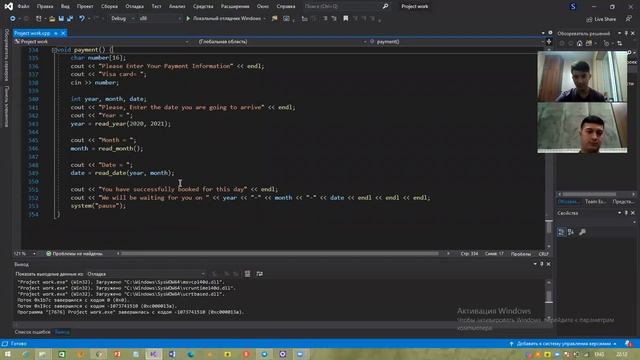Click the Live Share button
Image resolution: width=640 pixels, height=360 pixels.
tap(601, 19)
